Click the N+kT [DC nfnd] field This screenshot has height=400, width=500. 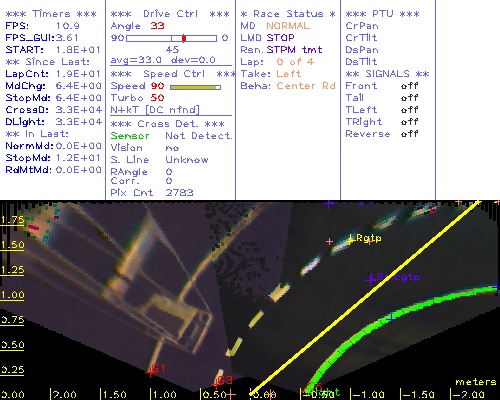(155, 110)
